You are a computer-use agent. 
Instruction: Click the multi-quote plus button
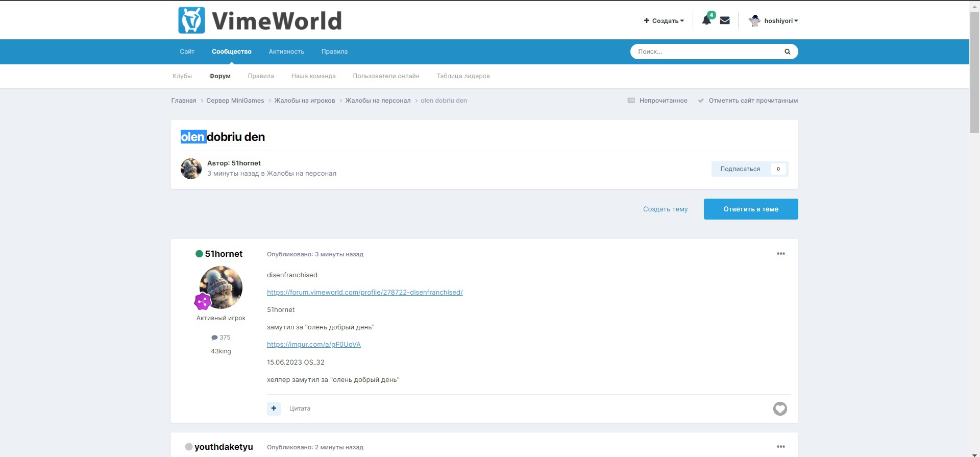click(274, 408)
